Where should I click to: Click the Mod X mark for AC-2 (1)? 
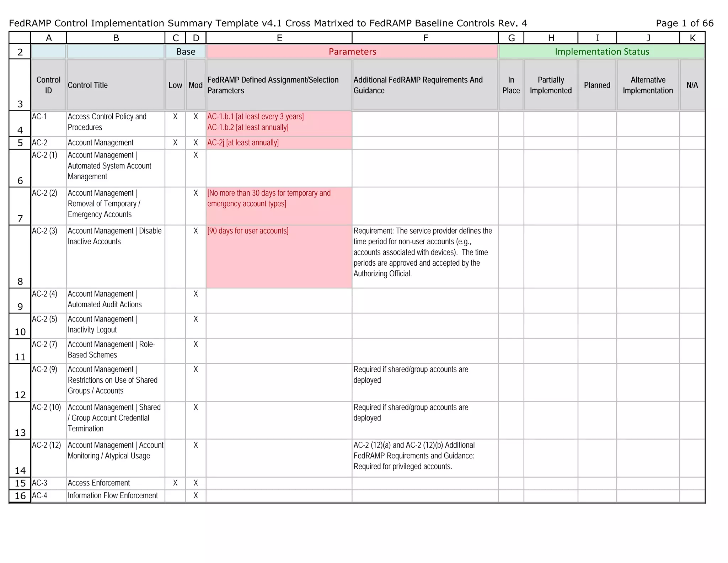(196, 155)
